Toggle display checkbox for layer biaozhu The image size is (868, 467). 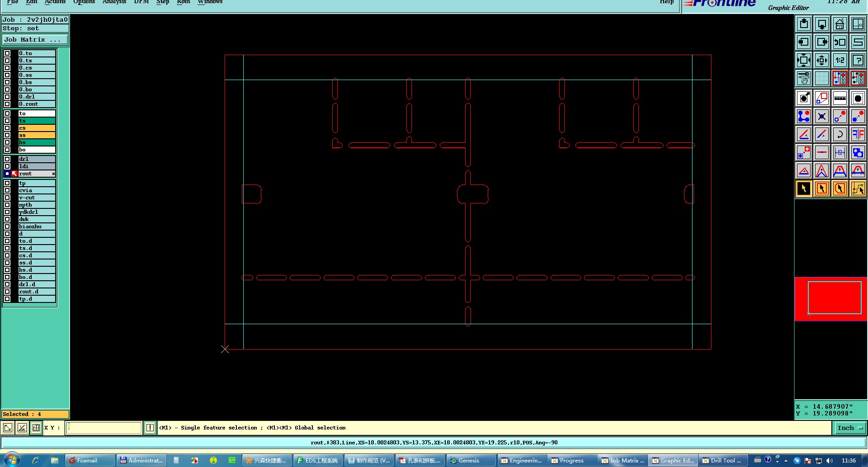click(x=7, y=226)
